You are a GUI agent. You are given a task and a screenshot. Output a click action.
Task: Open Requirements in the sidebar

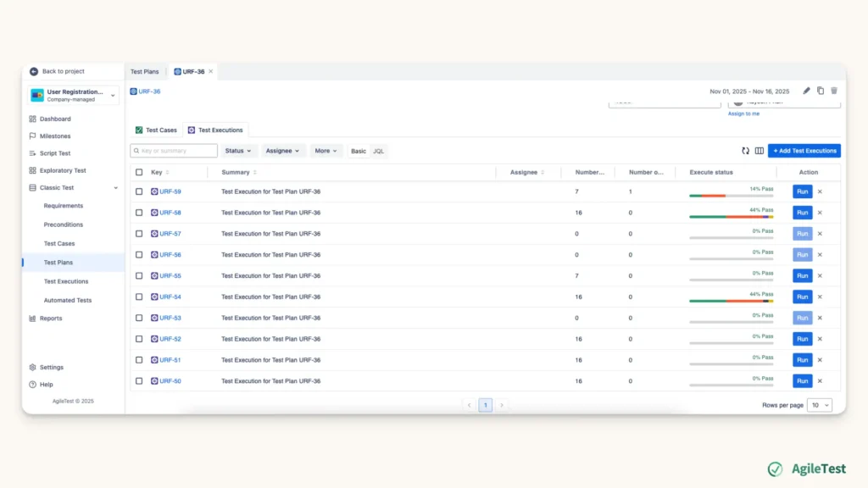63,206
